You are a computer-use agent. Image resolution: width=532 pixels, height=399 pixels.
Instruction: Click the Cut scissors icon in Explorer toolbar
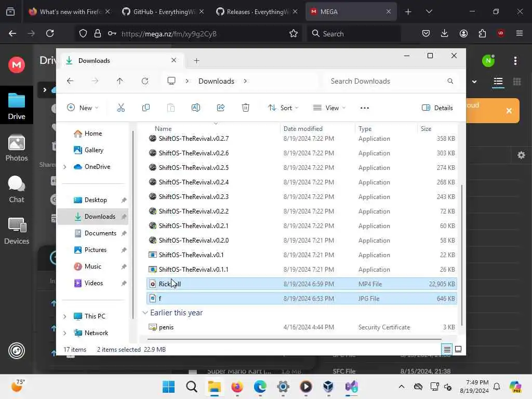(121, 108)
